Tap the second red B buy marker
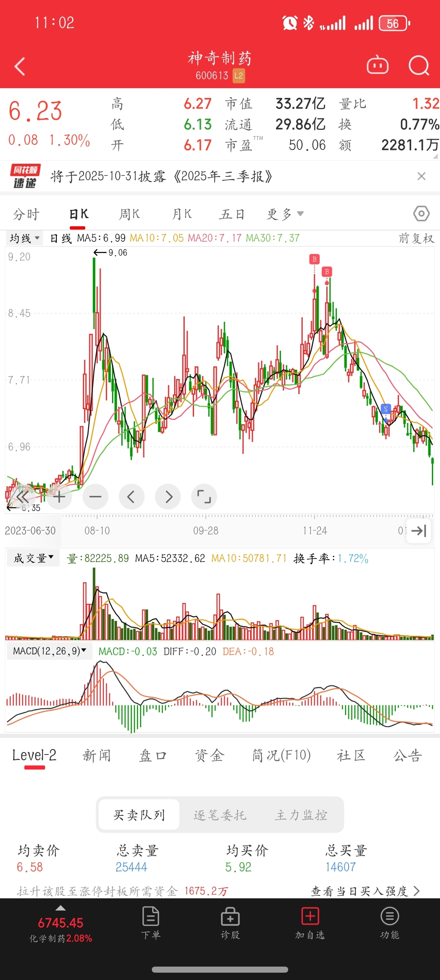The width and height of the screenshot is (440, 980). click(327, 271)
